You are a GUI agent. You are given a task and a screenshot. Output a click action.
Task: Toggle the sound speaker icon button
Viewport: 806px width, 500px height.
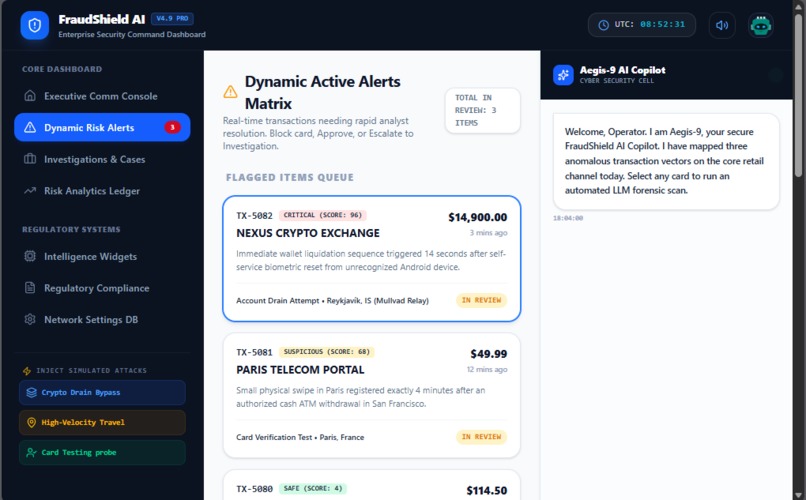coord(722,25)
